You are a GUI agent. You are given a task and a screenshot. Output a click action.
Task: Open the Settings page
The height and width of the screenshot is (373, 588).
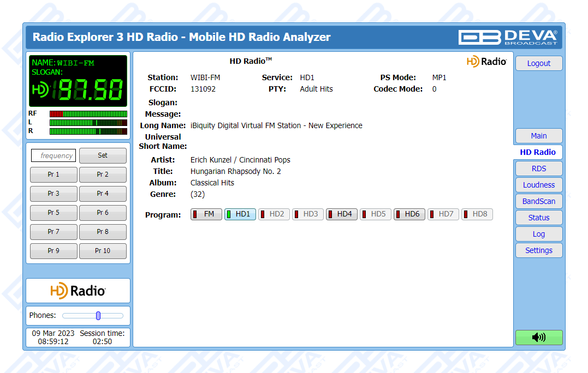click(538, 250)
